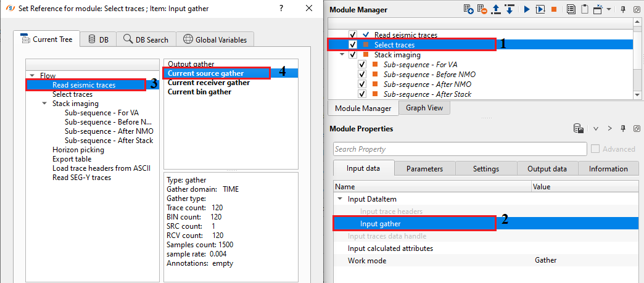Enable the Advanced checkbox
644x283 pixels.
click(x=596, y=149)
